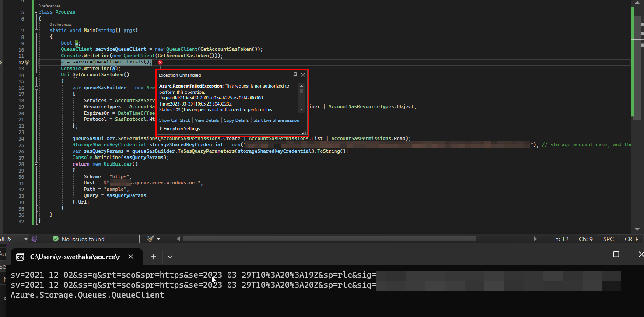Viewport: 644px width, 317px height.
Task: Pin the Exception Unhandled popup
Action: (295, 75)
